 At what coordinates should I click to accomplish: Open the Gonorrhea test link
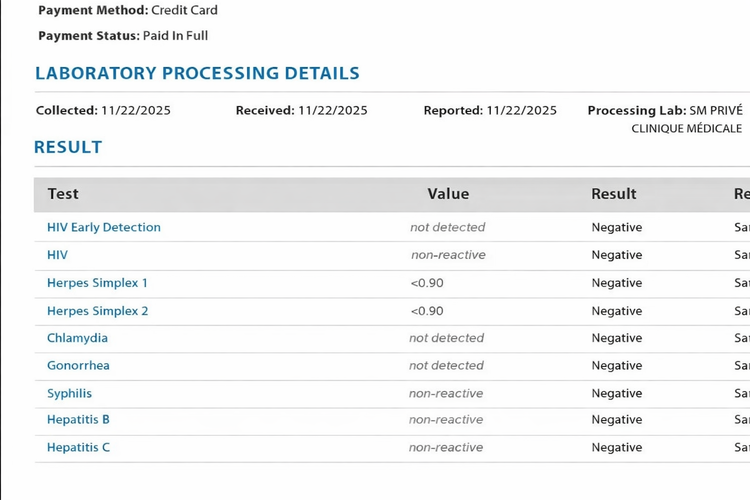point(78,366)
